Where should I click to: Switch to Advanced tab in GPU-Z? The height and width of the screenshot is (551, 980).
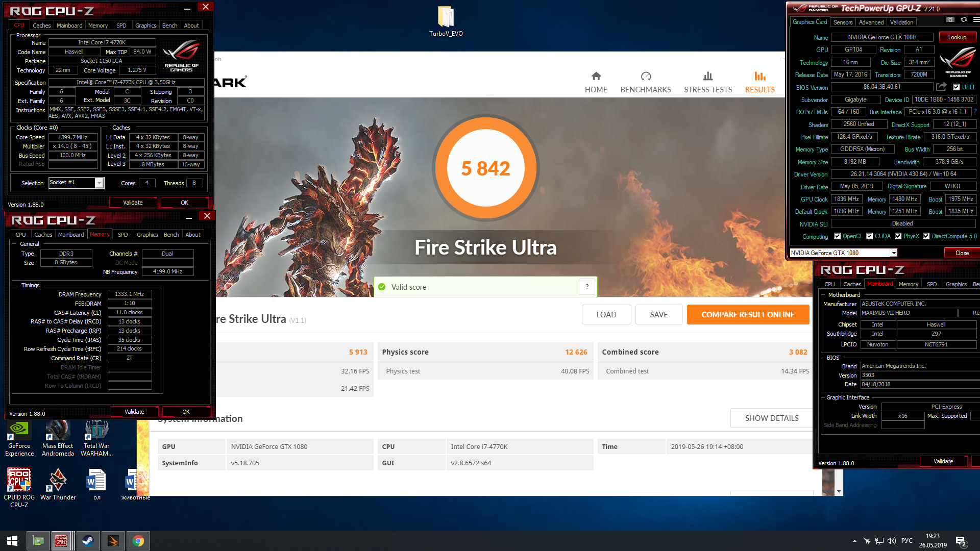(871, 22)
